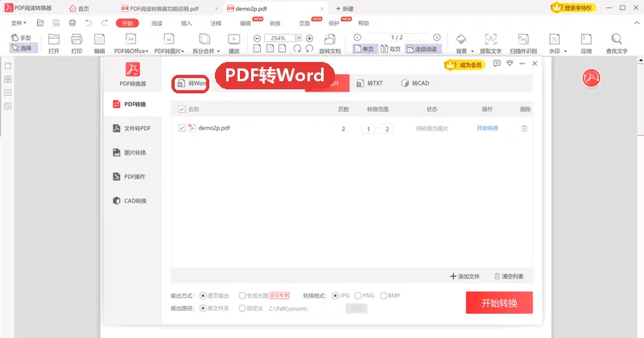This screenshot has width=644, height=338.
Task: Select the 转TXT conversion tab
Action: [x=369, y=84]
